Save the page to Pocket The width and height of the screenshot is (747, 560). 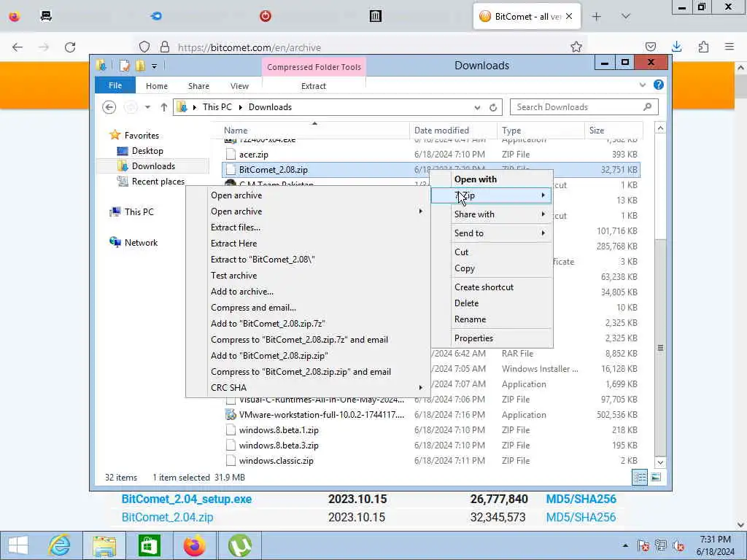coord(650,47)
